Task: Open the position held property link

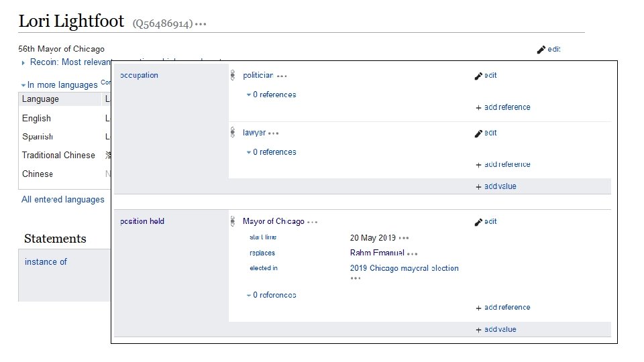Action: (x=142, y=221)
